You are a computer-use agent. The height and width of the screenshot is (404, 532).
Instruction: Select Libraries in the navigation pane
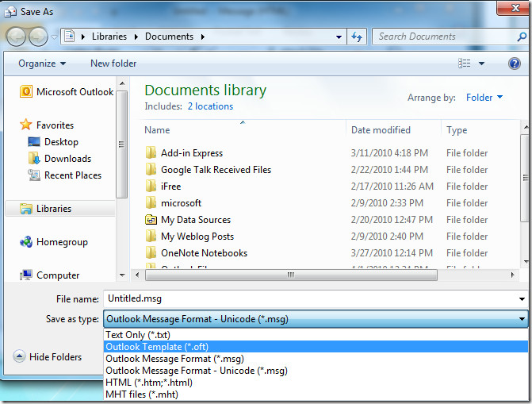(x=60, y=208)
